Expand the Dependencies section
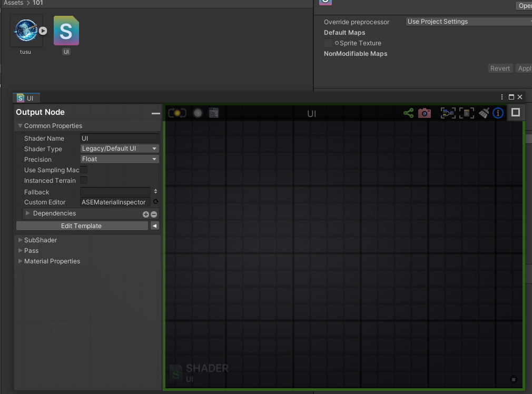Screen dimensions: 532x394 pos(28,213)
